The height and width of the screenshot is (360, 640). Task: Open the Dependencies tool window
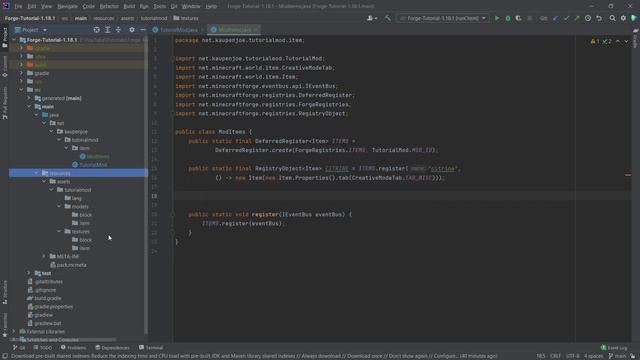[112, 348]
